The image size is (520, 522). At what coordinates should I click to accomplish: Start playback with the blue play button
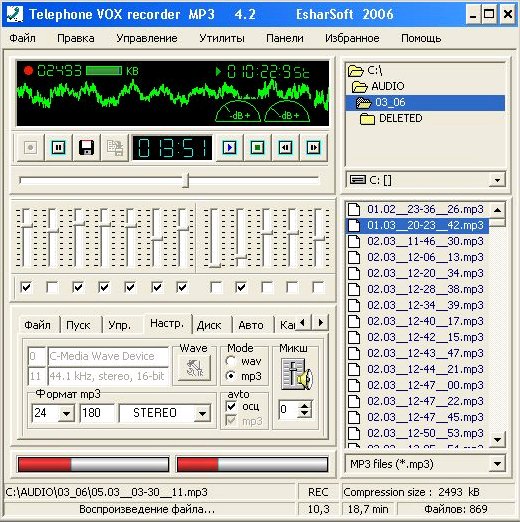(230, 147)
